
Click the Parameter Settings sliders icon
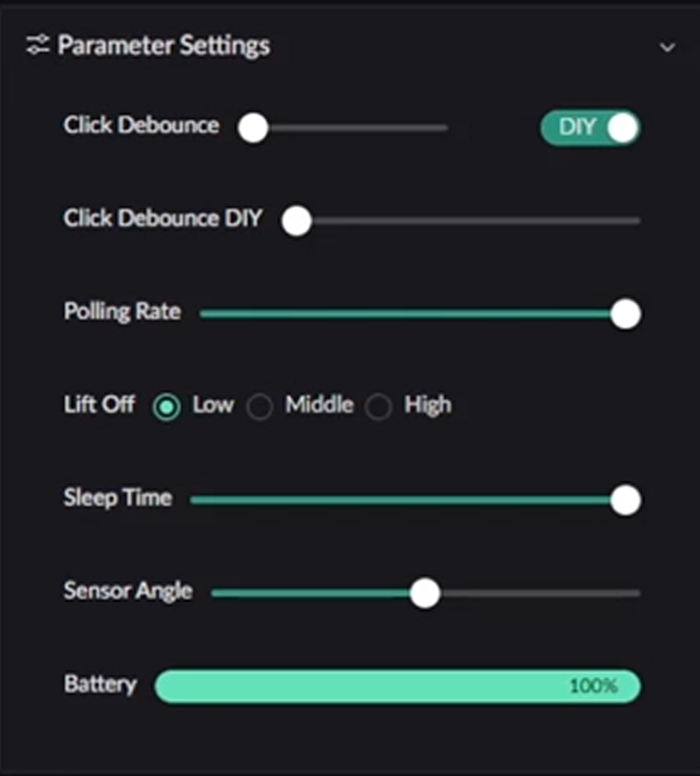pos(37,45)
